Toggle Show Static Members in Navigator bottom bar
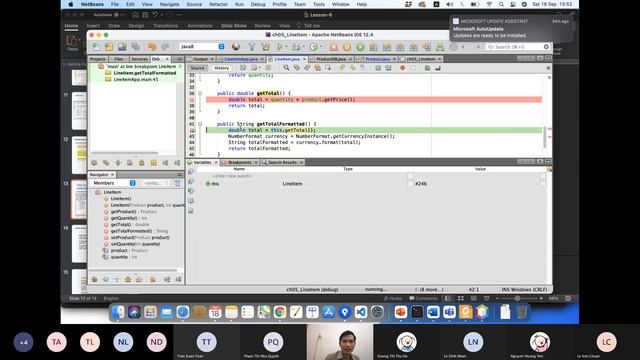640x360 pixels. (117, 280)
